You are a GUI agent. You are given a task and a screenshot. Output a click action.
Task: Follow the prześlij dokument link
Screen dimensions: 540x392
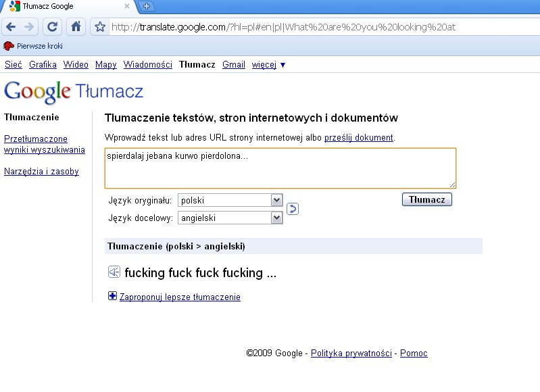point(358,138)
